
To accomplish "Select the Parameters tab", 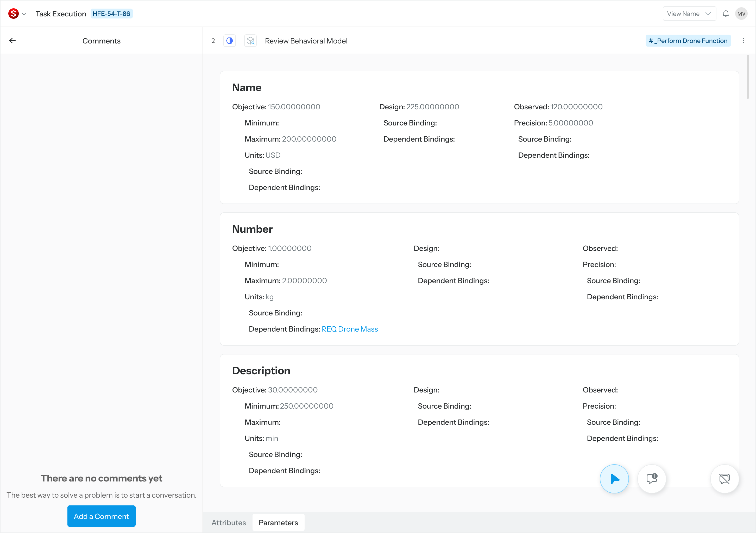I will tap(278, 523).
